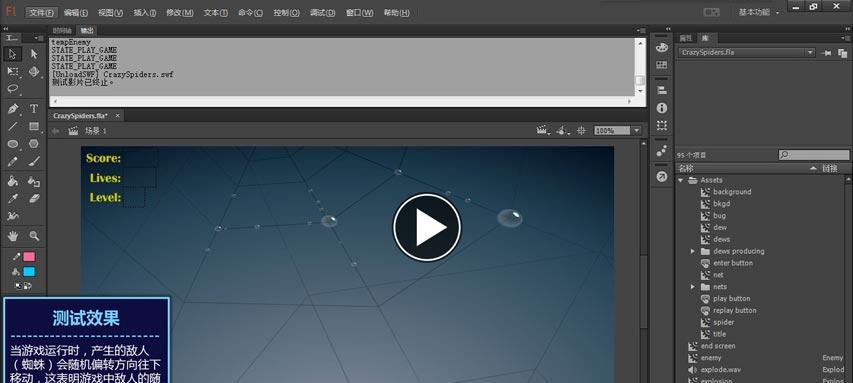Select the Pen tool in toolbar
This screenshot has width=853, height=383.
point(13,108)
